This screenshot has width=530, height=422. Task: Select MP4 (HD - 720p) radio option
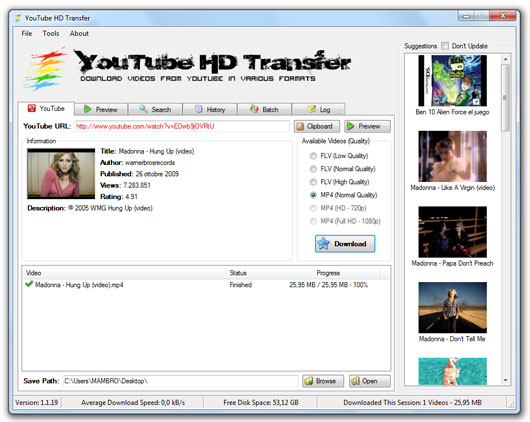coord(313,208)
